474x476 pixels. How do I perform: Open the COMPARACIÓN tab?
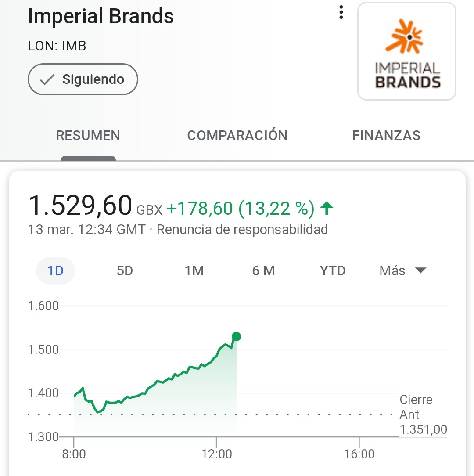point(237,135)
